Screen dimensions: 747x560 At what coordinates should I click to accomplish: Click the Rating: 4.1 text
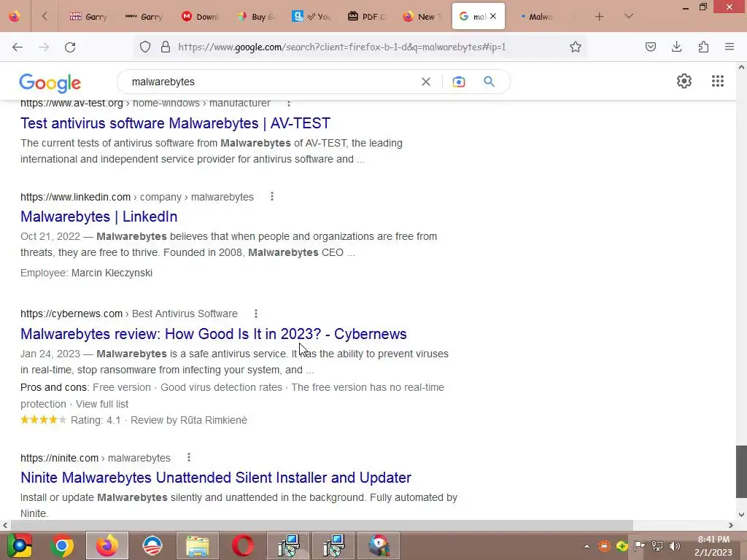[96, 420]
